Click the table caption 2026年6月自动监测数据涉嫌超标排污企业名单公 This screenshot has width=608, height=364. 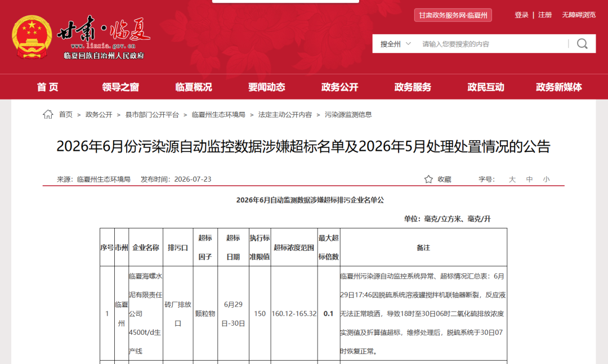coord(310,200)
